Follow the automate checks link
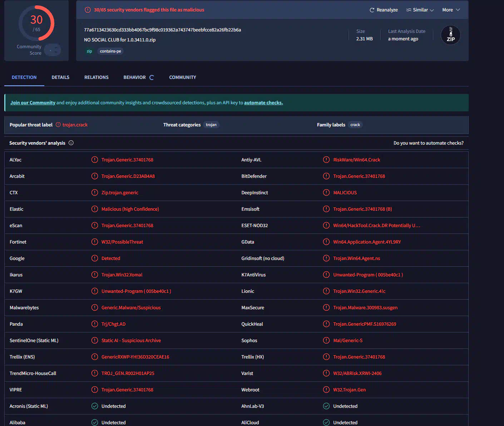This screenshot has width=504, height=426. [x=263, y=103]
